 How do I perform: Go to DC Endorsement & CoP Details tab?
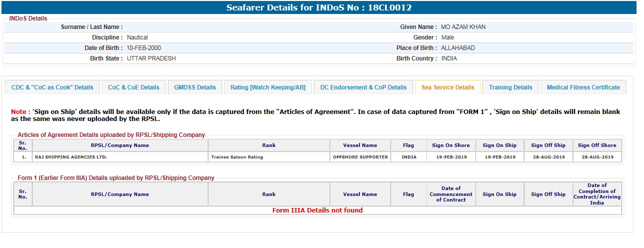click(363, 87)
